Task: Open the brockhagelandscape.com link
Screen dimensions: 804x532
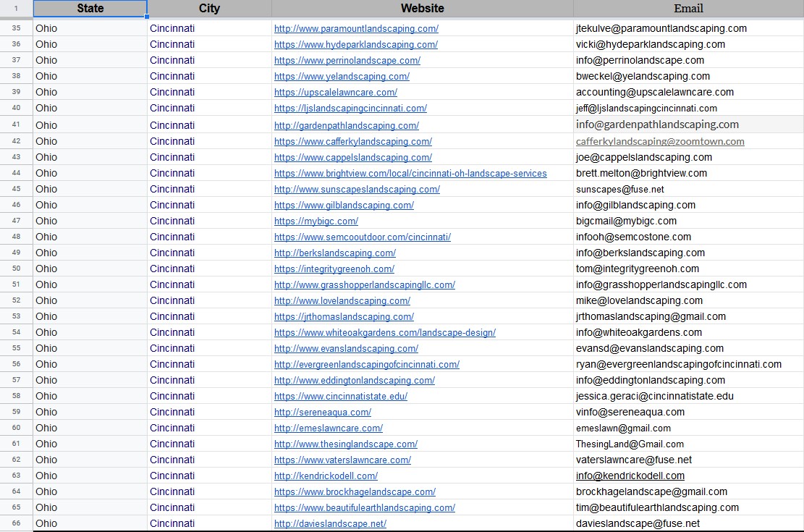Action: [x=355, y=491]
